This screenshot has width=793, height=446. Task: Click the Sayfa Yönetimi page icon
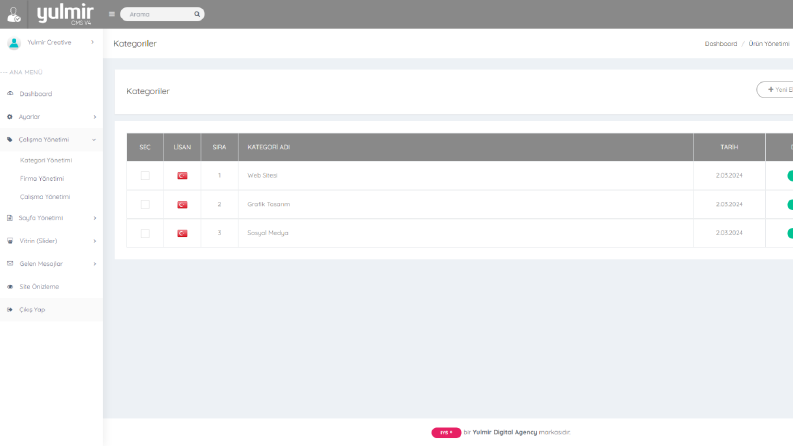(x=10, y=218)
